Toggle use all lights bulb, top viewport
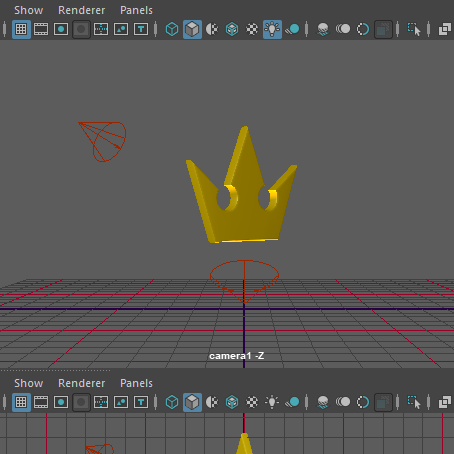This screenshot has height=454, width=454. pos(272,29)
